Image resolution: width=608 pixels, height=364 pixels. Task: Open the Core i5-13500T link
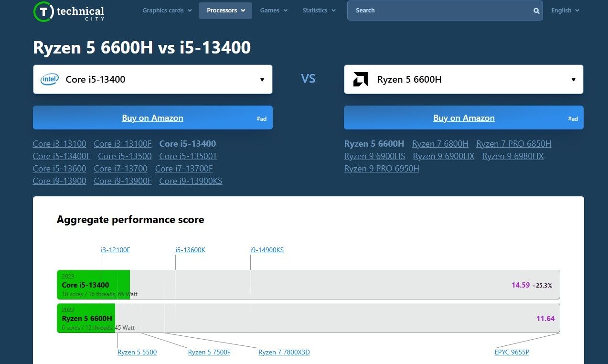(x=188, y=156)
